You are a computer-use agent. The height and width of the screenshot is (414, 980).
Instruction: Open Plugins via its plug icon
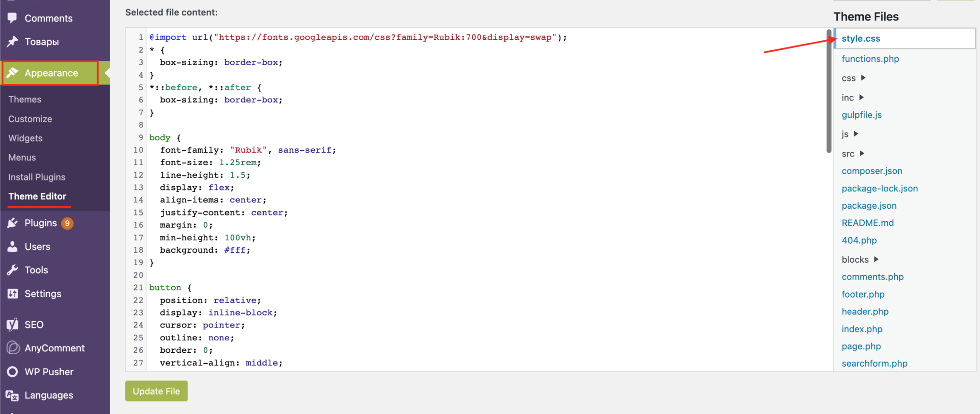(13, 223)
